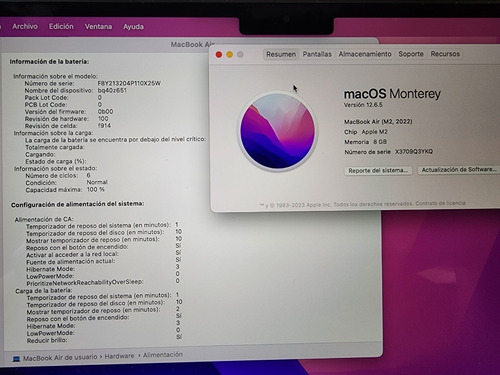This screenshot has height=375, width=500.
Task: Click 'Activar al acceder a la red local'
Action: pyautogui.click(x=72, y=254)
